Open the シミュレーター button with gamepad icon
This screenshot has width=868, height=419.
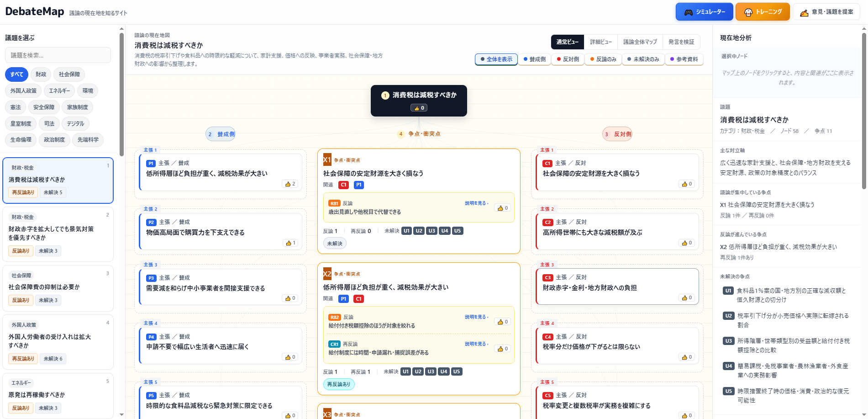704,12
